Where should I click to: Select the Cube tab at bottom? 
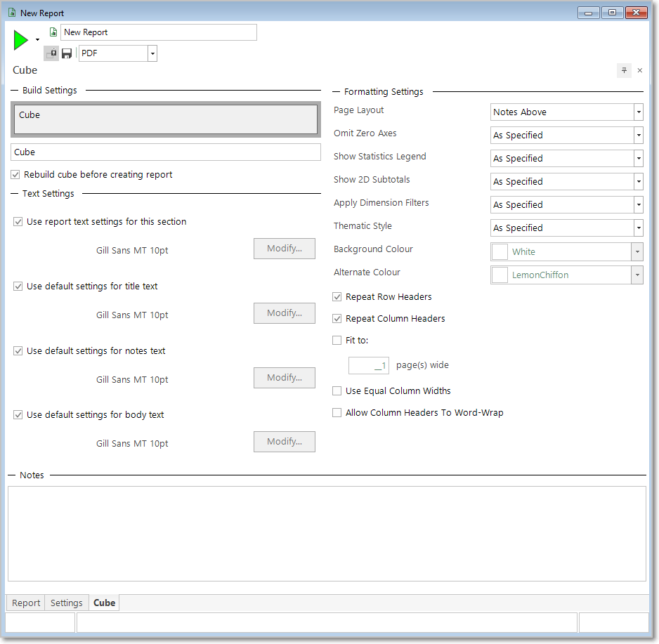tap(104, 603)
